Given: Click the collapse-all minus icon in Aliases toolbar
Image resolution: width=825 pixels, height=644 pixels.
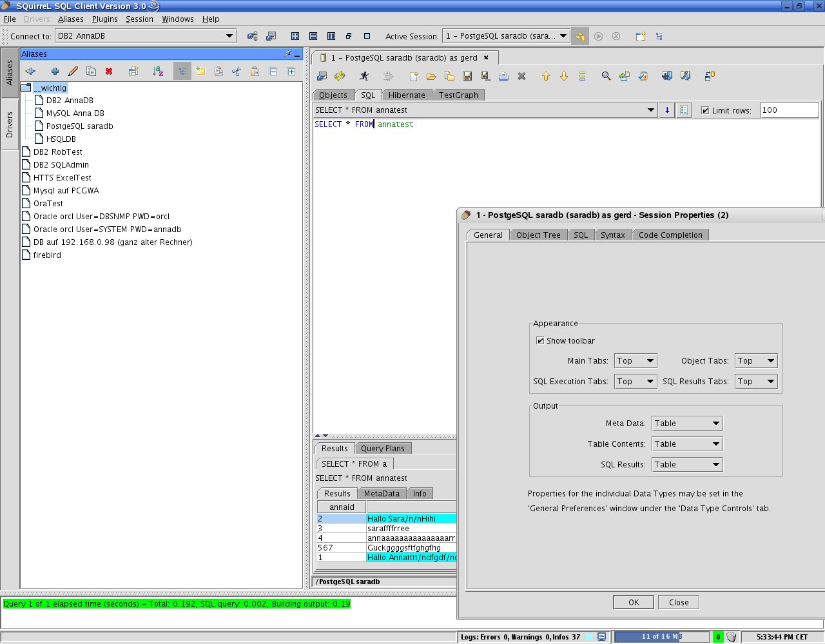Looking at the screenshot, I should click(273, 72).
